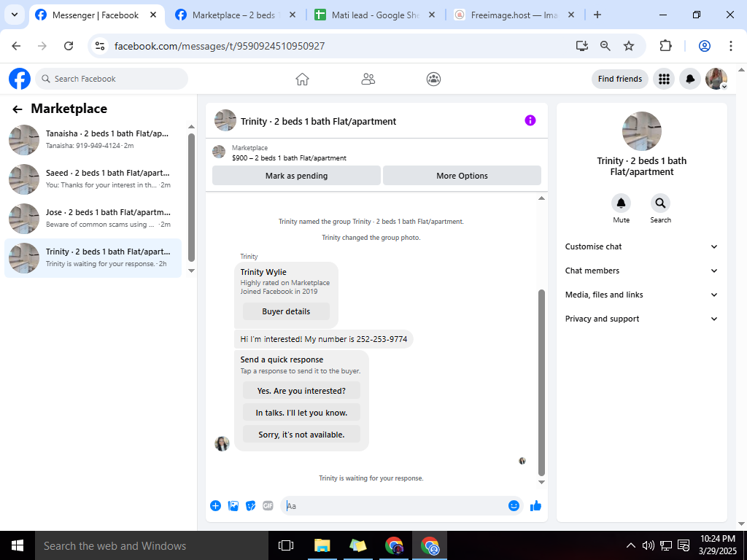Click conversation list scrollbar thumb
The image size is (747, 560).
point(192,197)
